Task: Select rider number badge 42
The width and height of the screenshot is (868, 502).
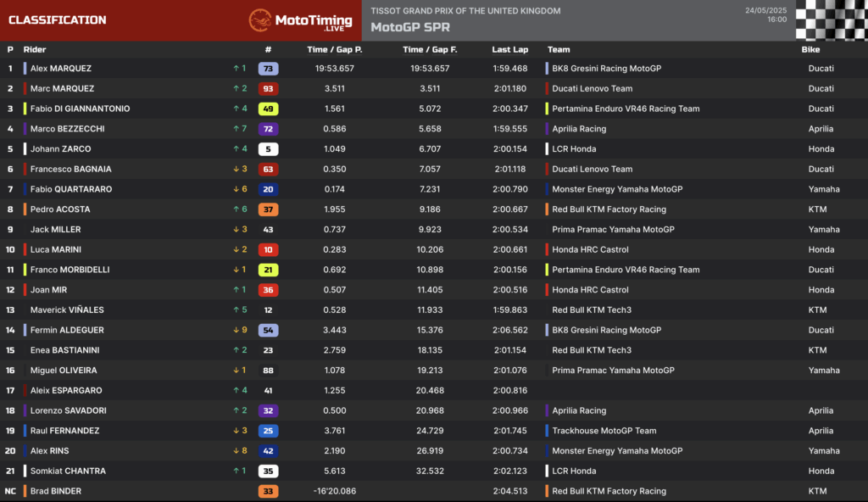Action: pyautogui.click(x=268, y=451)
